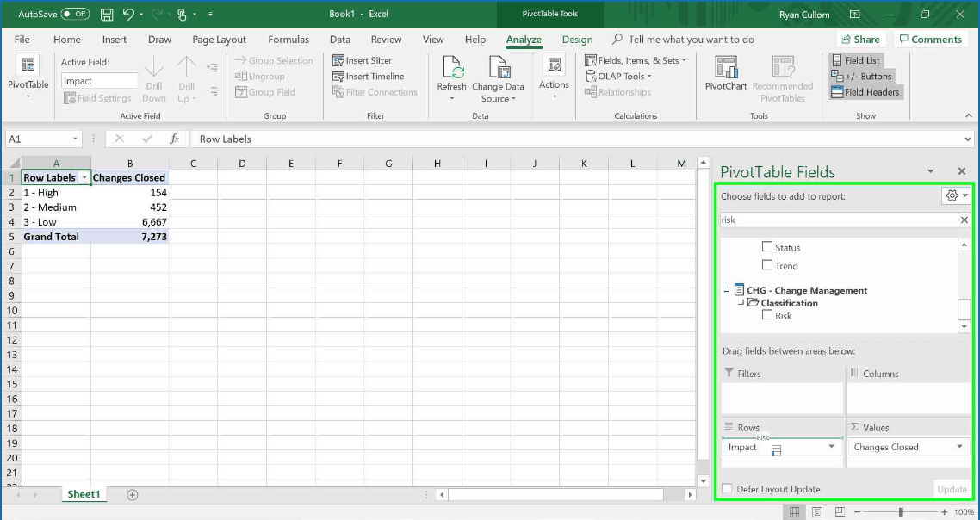Click Filter Connections
This screenshot has height=520, width=980.
[375, 92]
